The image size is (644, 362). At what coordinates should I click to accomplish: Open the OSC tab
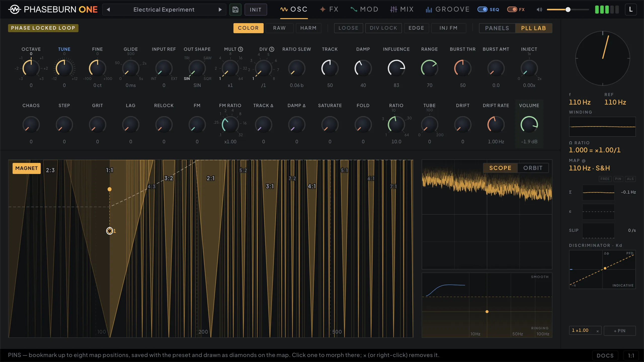pyautogui.click(x=294, y=10)
